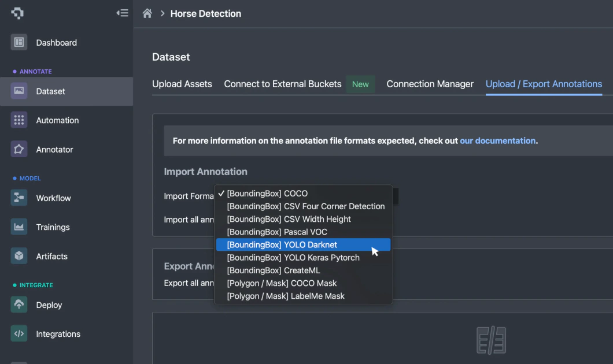Open the Workflow icon in sidebar
The image size is (613, 364).
19,198
